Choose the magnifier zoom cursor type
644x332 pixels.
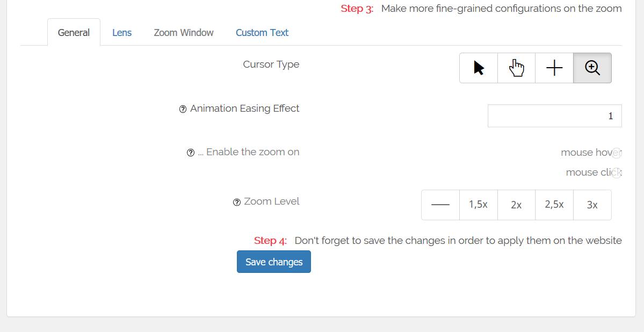(x=592, y=68)
